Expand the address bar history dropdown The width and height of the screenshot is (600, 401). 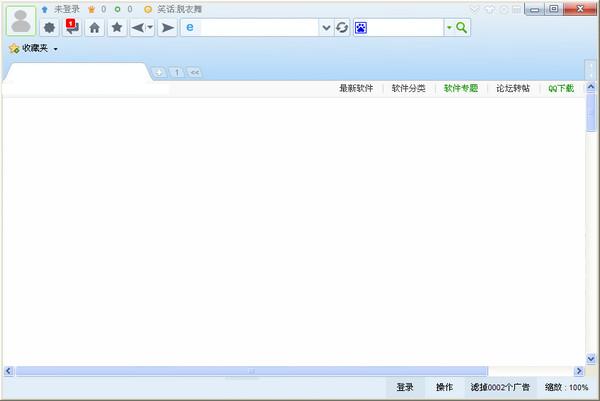coord(326,28)
